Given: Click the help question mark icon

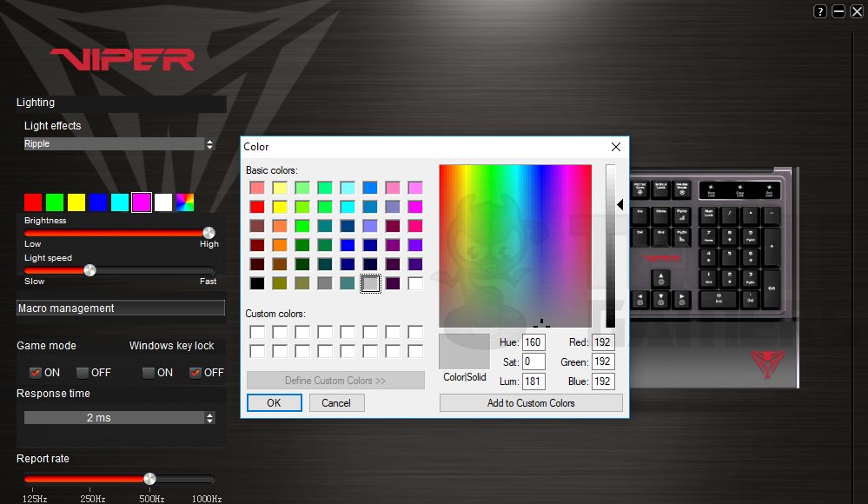Looking at the screenshot, I should point(820,11).
